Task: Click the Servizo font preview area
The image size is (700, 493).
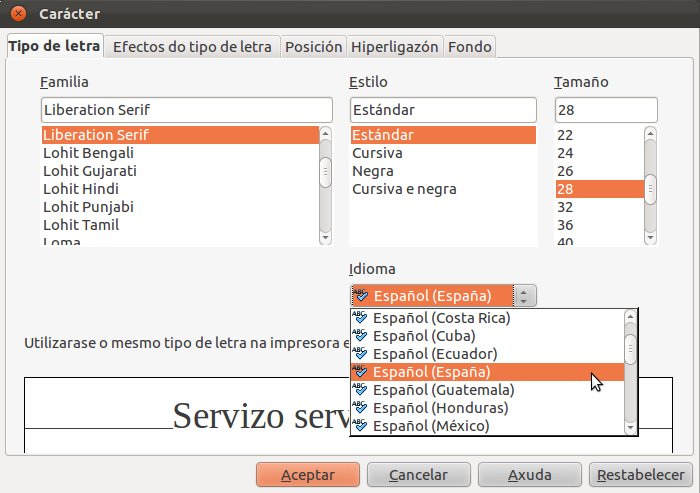Action: [x=188, y=415]
